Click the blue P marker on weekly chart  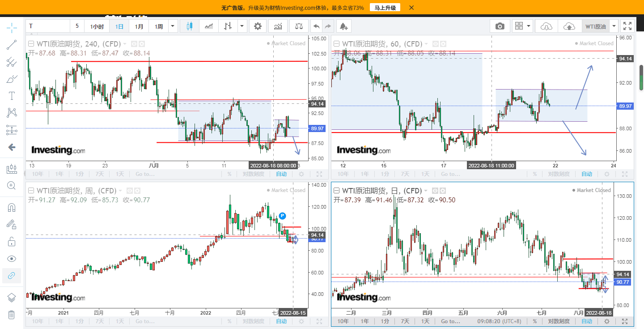coord(282,216)
